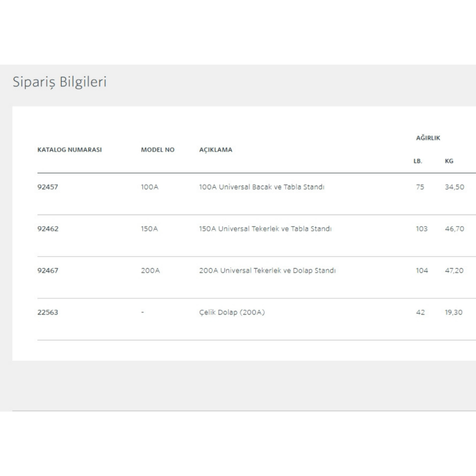Viewport: 476px width, 476px height.
Task: Click the MODEL NO column header
Action: pos(158,150)
